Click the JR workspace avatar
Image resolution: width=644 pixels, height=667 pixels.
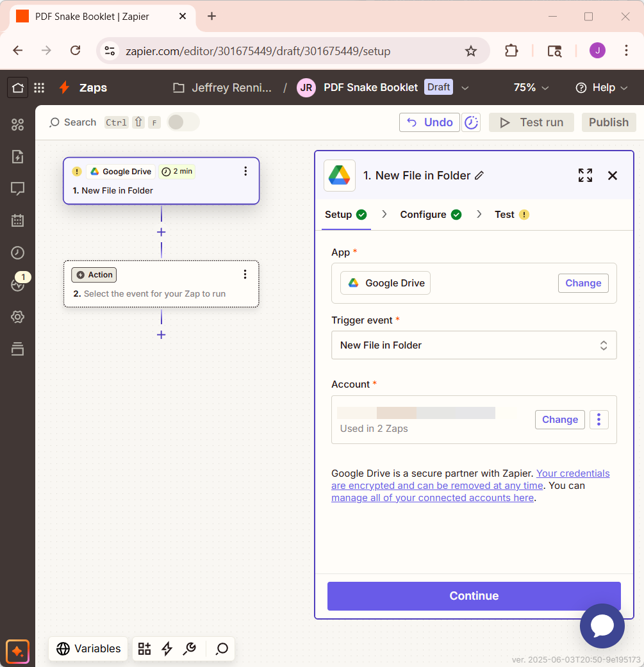306,88
